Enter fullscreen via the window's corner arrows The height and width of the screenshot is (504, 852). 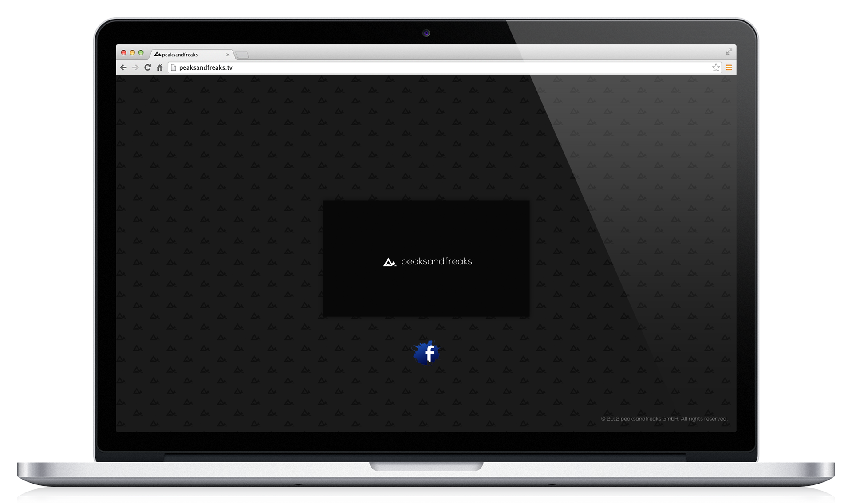click(x=729, y=52)
